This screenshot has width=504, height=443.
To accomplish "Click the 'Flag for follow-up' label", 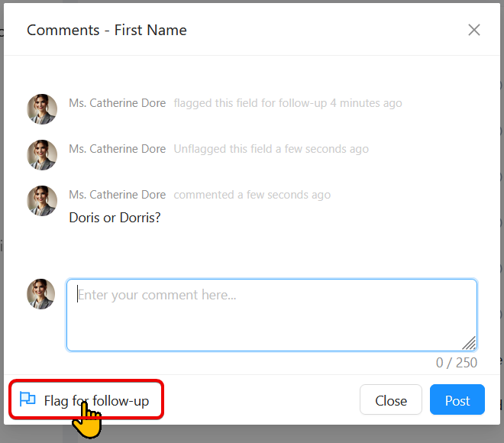I will tap(96, 400).
